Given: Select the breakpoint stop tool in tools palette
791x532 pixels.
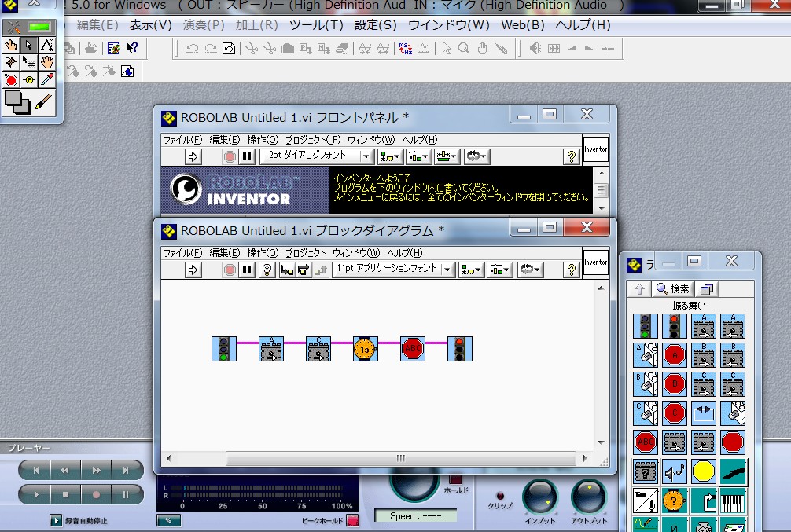Looking at the screenshot, I should (10, 79).
